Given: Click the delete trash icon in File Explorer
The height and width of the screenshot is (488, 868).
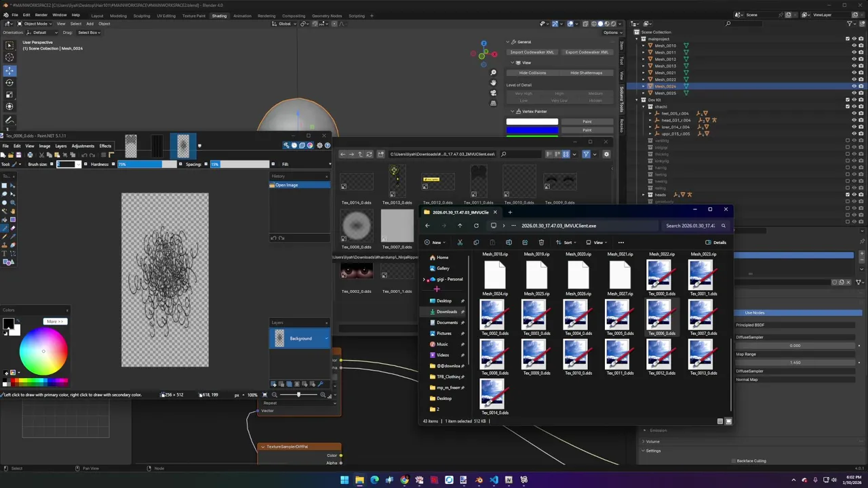Looking at the screenshot, I should (x=541, y=243).
